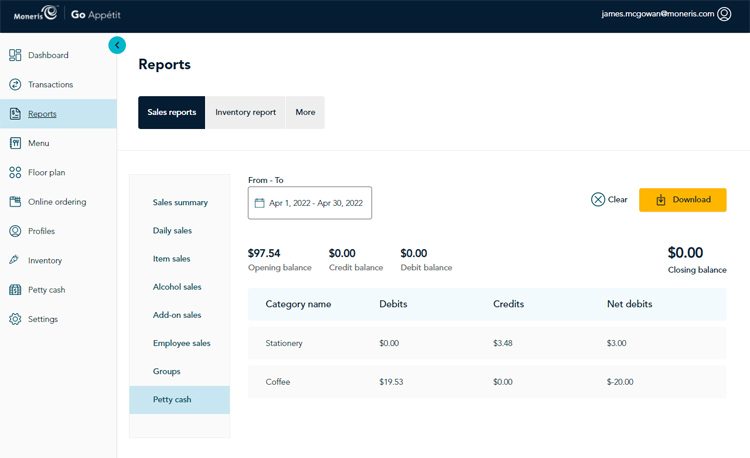The width and height of the screenshot is (750, 458).
Task: Click the Go Appétit product name
Action: tap(96, 15)
